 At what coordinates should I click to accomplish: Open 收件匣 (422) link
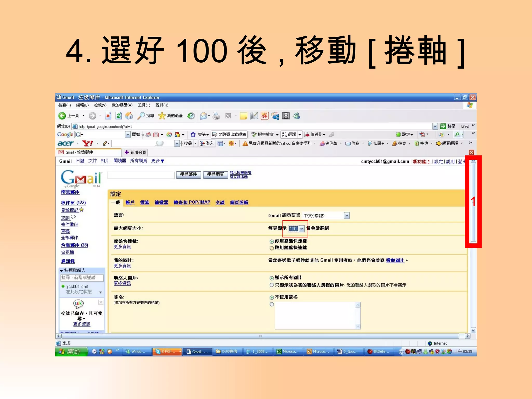[73, 203]
